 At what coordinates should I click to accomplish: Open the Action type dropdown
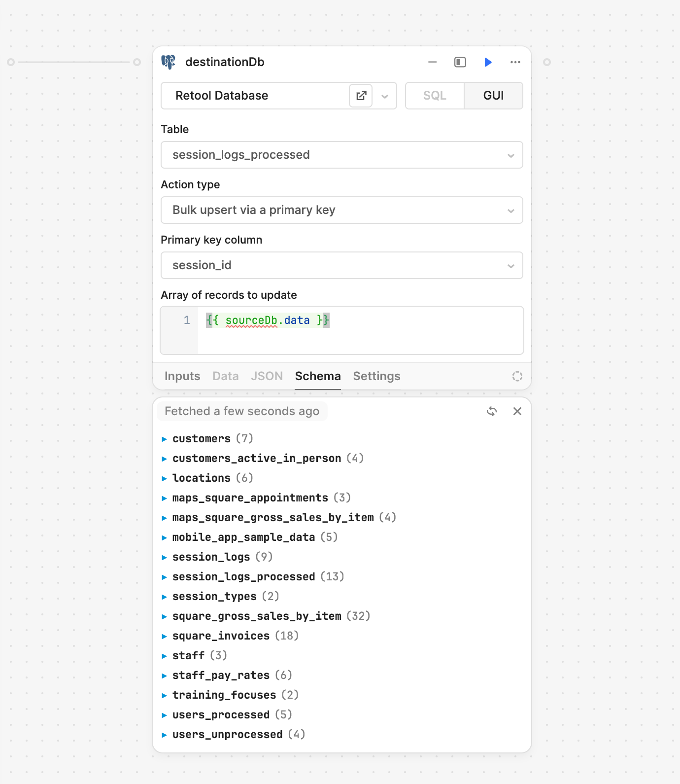click(342, 210)
